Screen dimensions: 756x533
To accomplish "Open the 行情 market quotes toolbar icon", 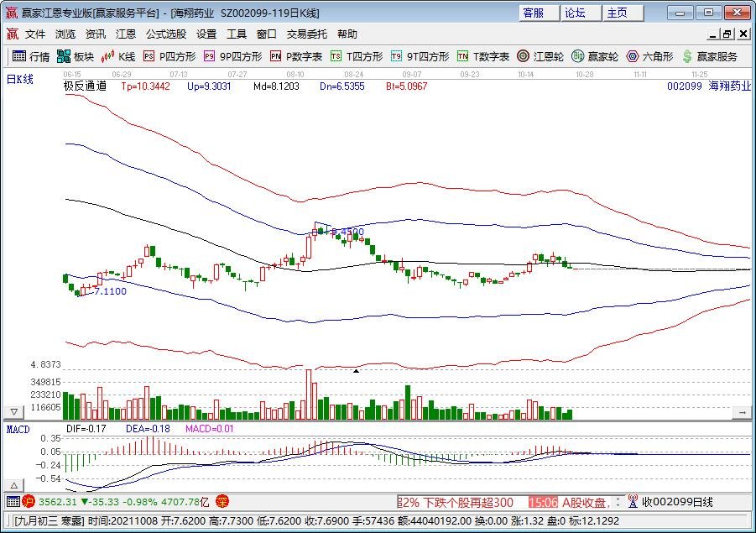I will click(30, 56).
